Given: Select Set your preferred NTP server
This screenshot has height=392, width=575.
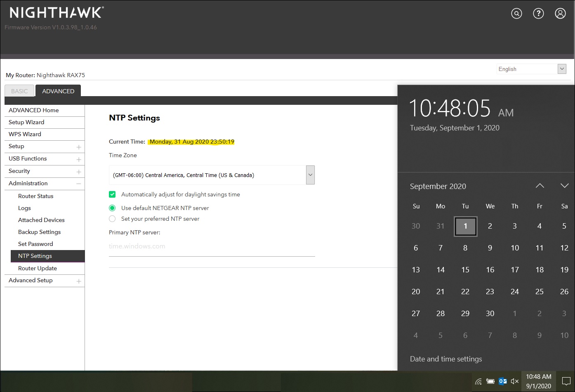Looking at the screenshot, I should [x=112, y=219].
